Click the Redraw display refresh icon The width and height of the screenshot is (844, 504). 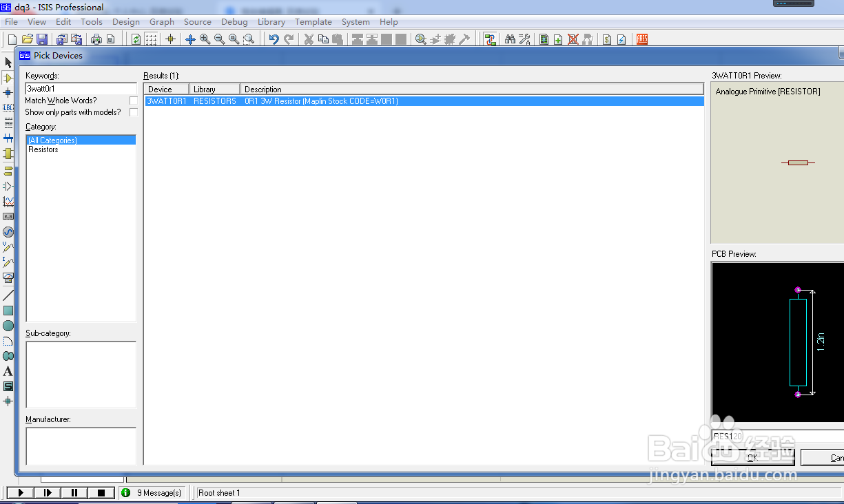point(136,39)
